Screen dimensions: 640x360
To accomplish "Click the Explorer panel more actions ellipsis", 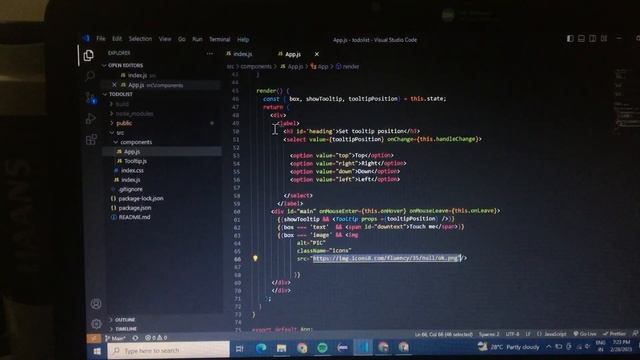I will click(x=209, y=53).
